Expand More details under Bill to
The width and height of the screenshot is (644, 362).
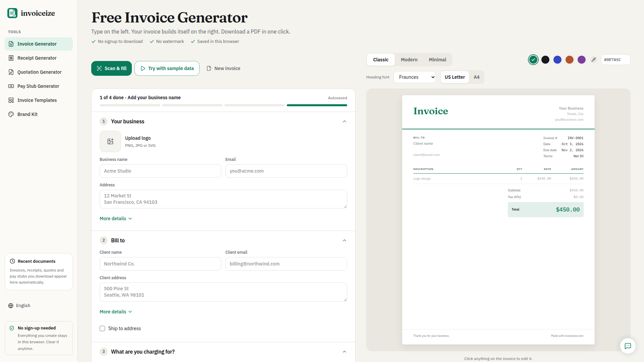click(116, 312)
